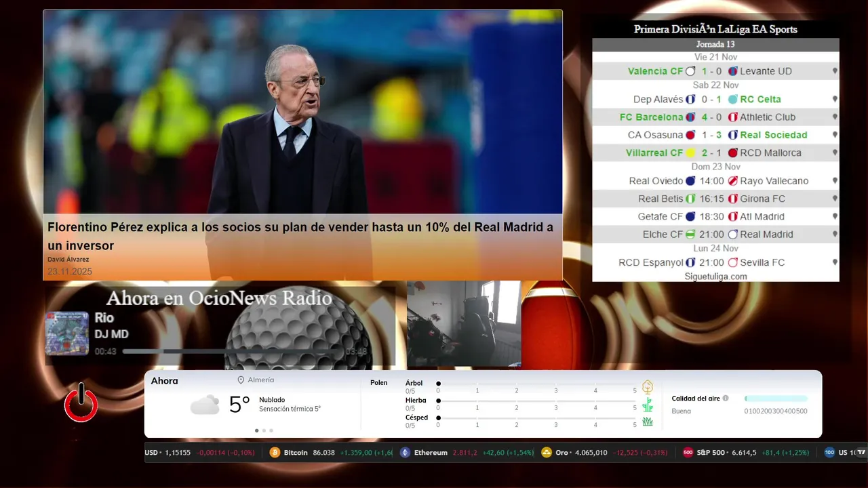Click the radio track progress bar
This screenshot has width=868, height=488.
232,352
